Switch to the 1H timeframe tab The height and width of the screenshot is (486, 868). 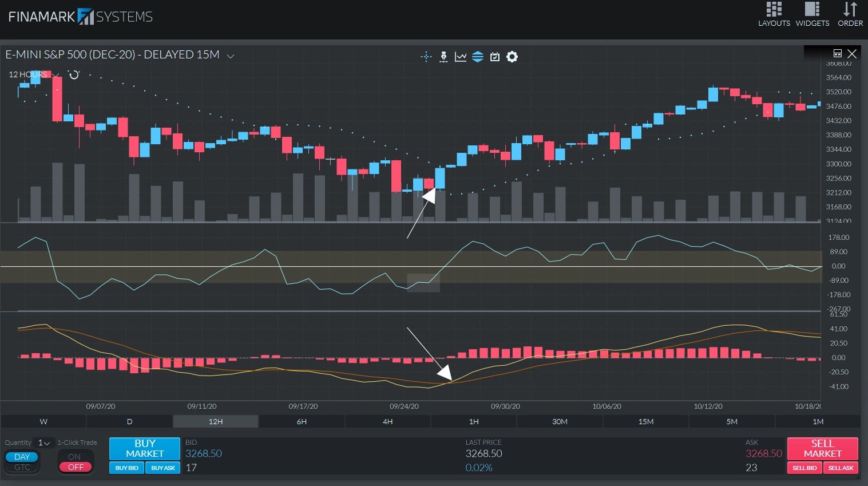coord(473,421)
